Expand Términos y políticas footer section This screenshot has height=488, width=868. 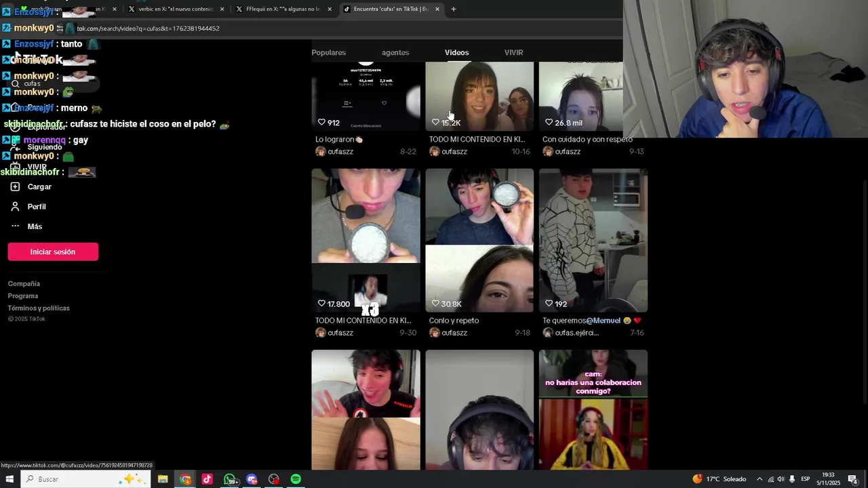tap(39, 308)
